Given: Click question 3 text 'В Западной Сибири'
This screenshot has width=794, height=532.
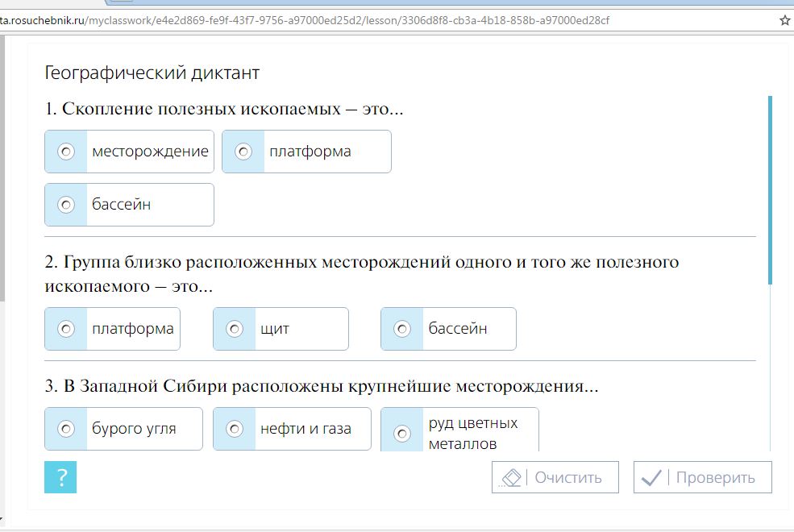Looking at the screenshot, I should click(x=145, y=386).
